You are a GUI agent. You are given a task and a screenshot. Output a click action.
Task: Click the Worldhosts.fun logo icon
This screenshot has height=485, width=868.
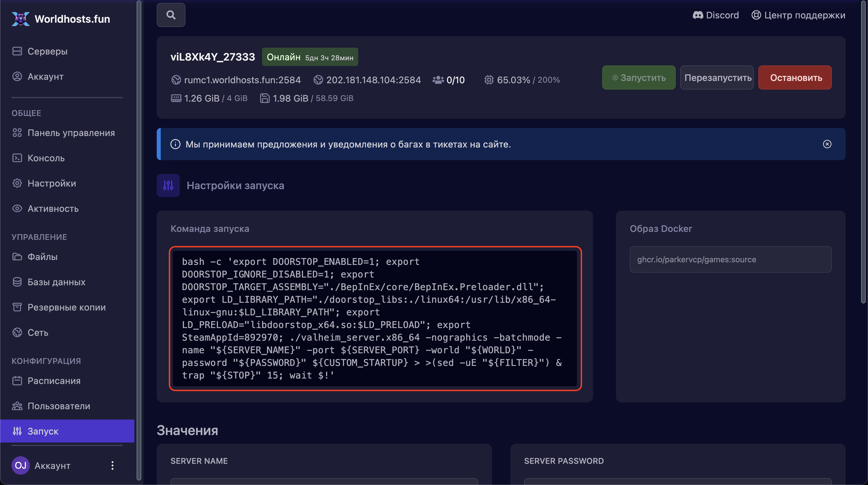point(21,19)
